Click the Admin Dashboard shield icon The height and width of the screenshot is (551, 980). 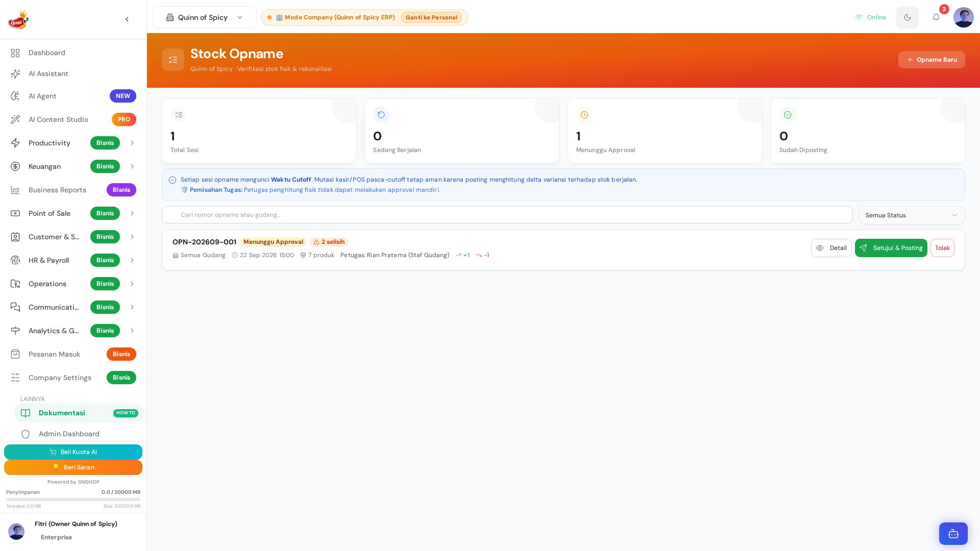26,434
